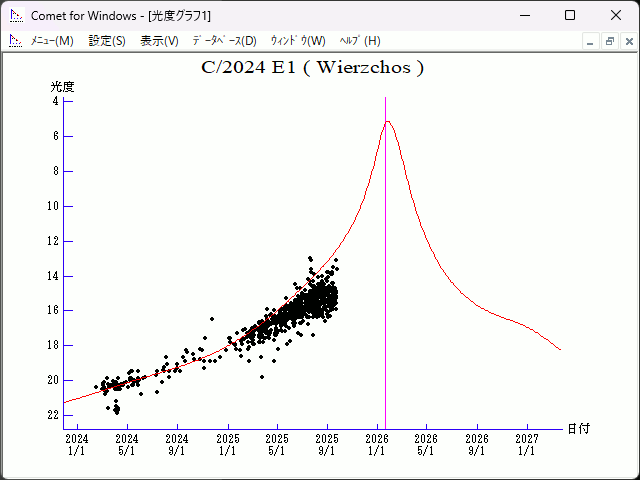Click the 光度 magnitude axis label

pyautogui.click(x=63, y=87)
